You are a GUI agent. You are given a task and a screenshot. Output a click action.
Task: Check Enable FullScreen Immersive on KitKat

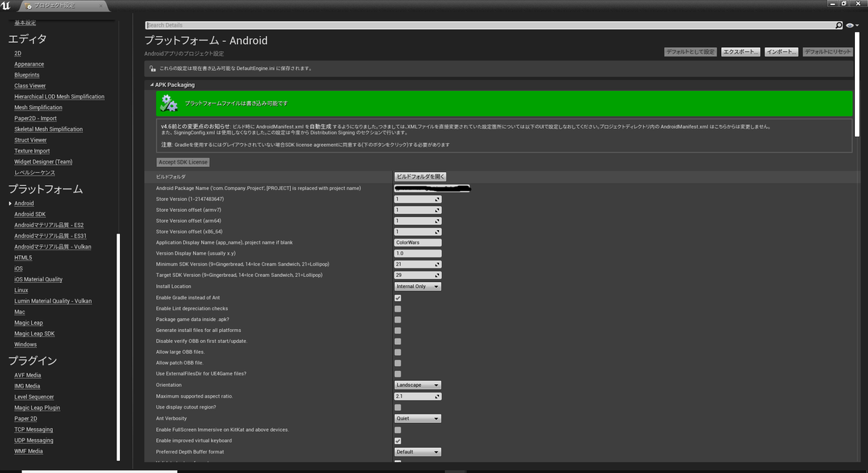point(398,430)
